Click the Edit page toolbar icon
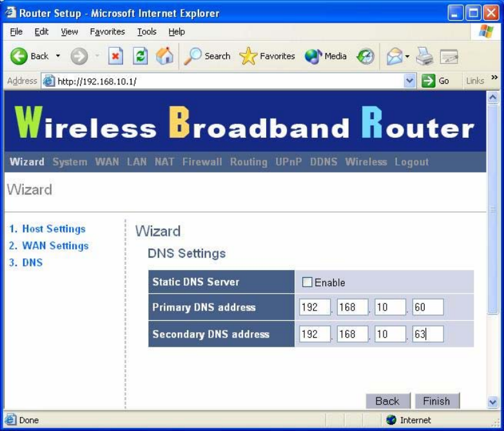Screen dimensions: 504x431 [x=449, y=57]
